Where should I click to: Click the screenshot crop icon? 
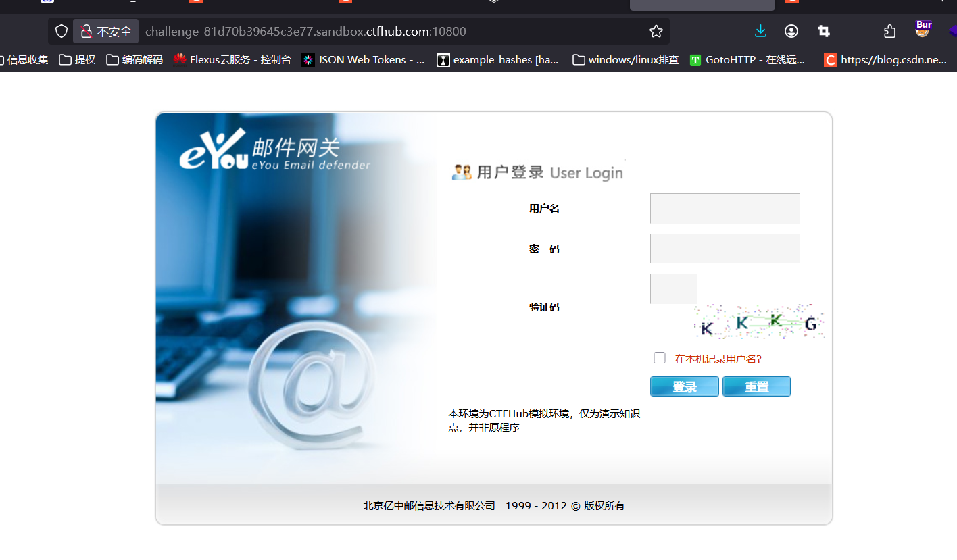click(823, 31)
